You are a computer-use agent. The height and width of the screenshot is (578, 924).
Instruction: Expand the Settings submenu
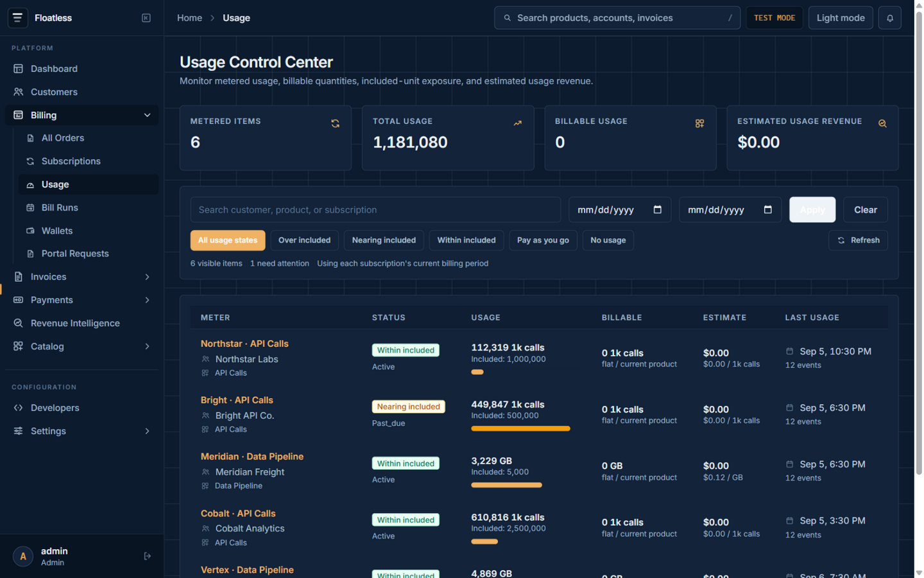147,431
